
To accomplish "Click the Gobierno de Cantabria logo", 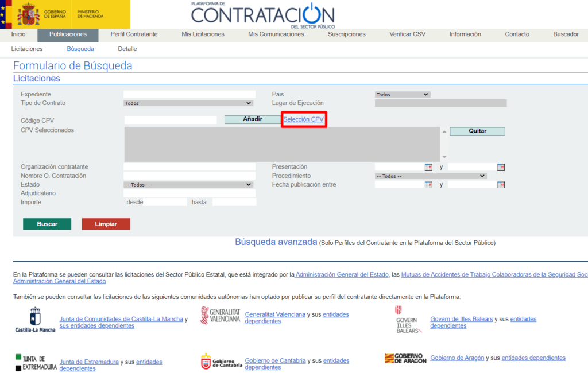I will pyautogui.click(x=221, y=362).
